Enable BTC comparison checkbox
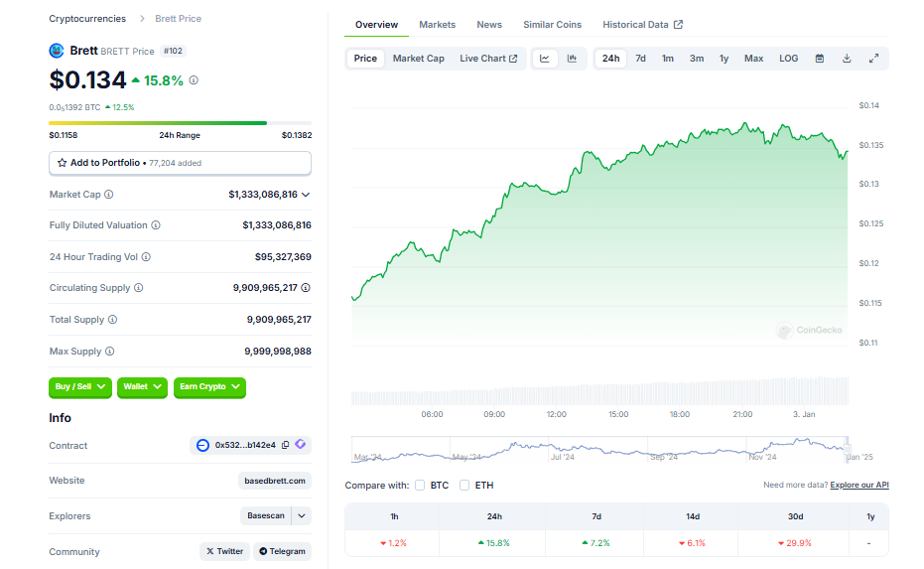The height and width of the screenshot is (569, 924). coord(420,486)
